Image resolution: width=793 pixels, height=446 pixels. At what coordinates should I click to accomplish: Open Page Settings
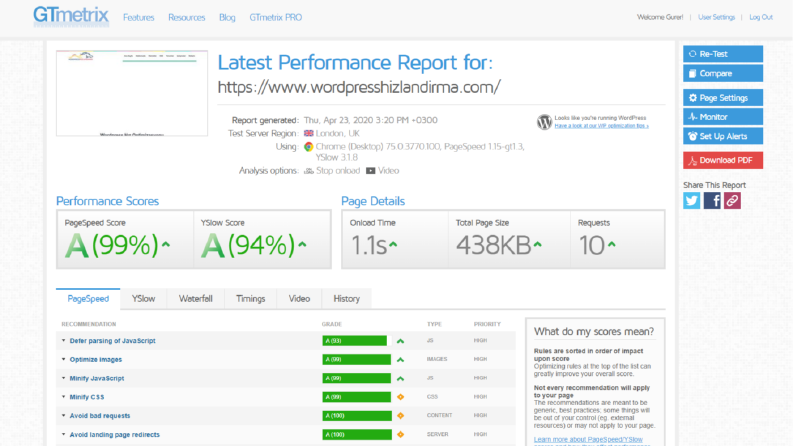[723, 98]
